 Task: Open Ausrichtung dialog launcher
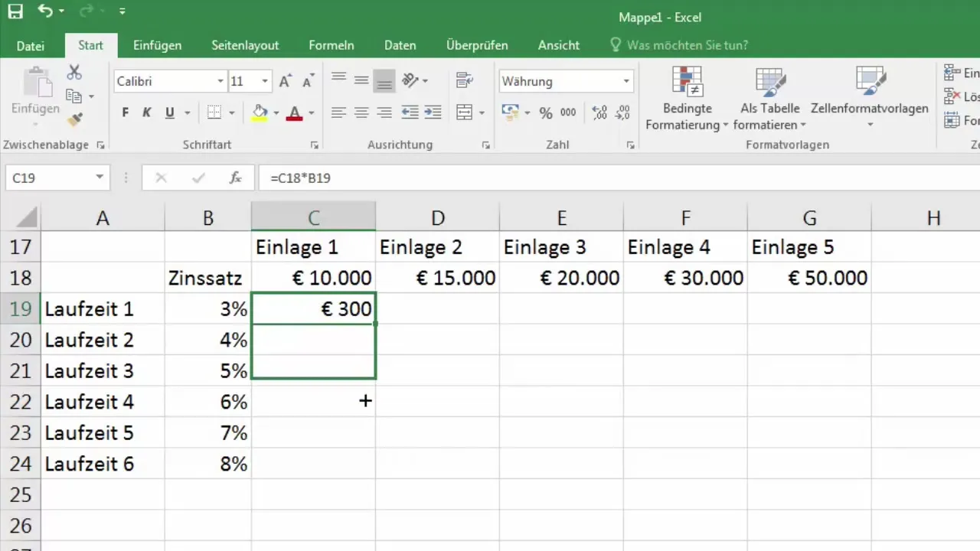pos(485,145)
